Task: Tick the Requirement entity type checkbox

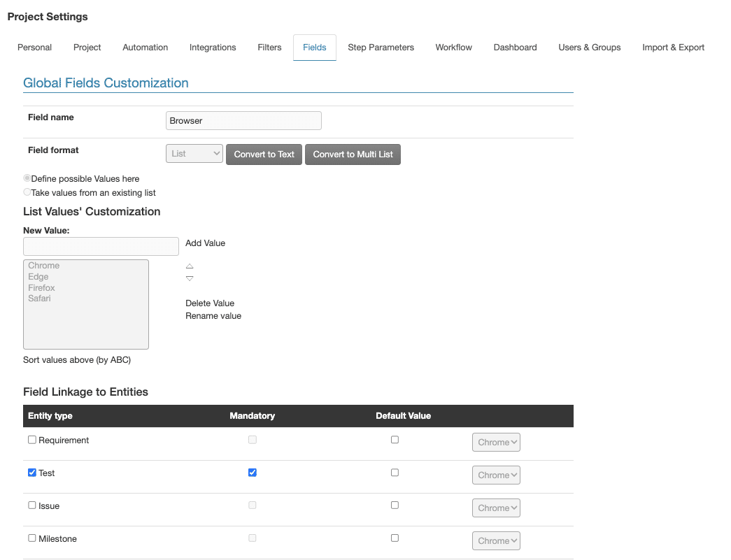Action: click(x=31, y=440)
